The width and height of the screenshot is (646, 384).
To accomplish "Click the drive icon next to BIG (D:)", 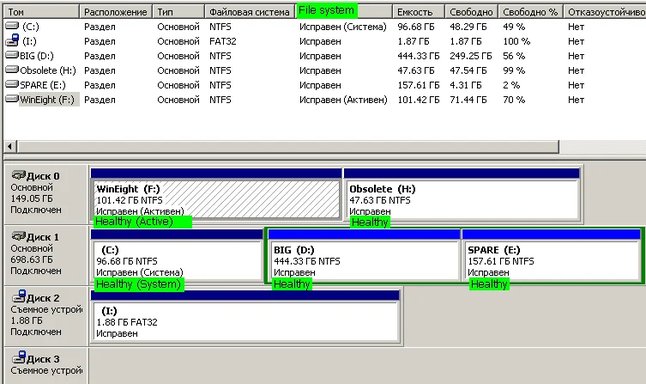I will pyautogui.click(x=12, y=55).
